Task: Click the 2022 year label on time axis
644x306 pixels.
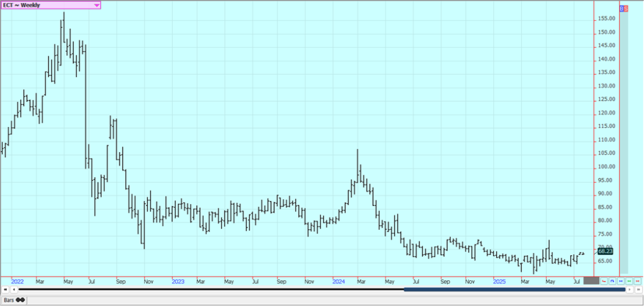Action: (x=17, y=281)
